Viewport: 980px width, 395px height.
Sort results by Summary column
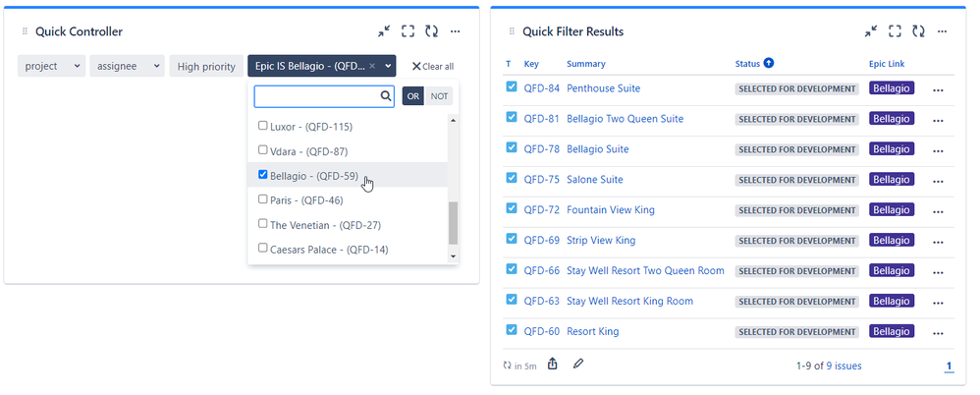[585, 64]
